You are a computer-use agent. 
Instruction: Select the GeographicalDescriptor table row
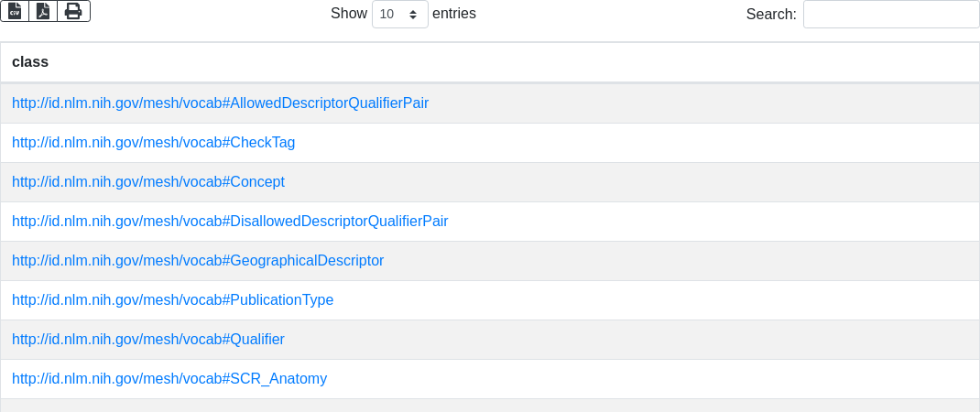click(641, 261)
